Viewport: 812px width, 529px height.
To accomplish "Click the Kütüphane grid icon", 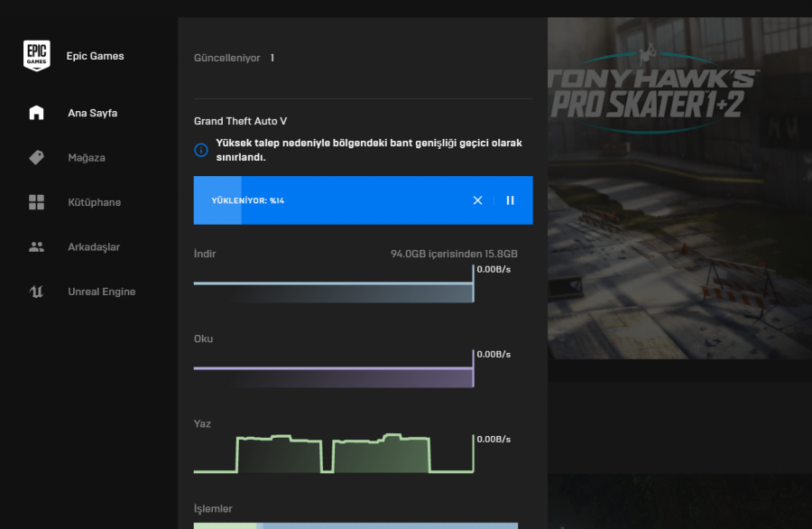I will pyautogui.click(x=36, y=202).
